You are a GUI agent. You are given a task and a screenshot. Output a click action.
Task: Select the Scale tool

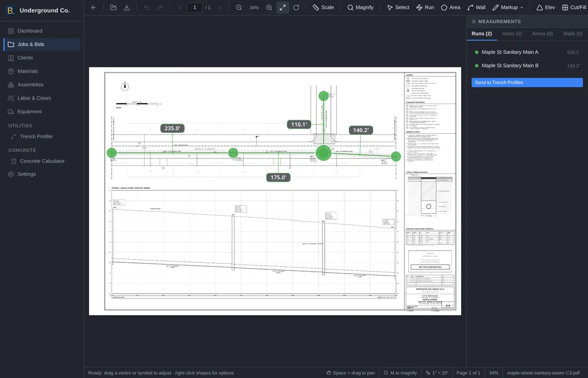point(323,7)
